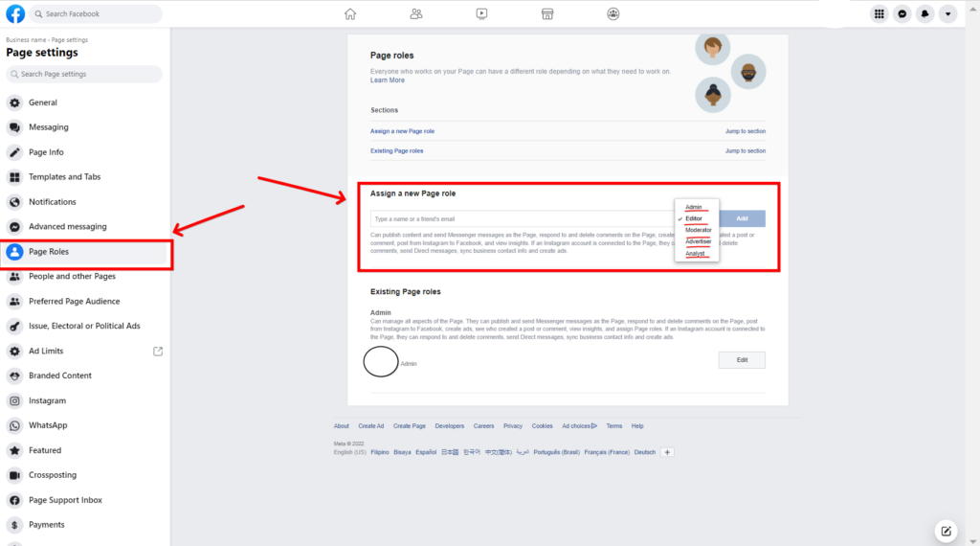Open Ad Limits external link icon

pyautogui.click(x=158, y=352)
